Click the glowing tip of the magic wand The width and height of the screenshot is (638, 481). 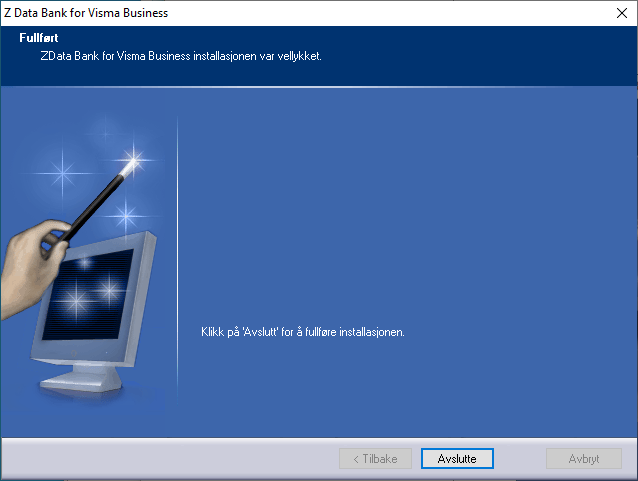(x=132, y=161)
